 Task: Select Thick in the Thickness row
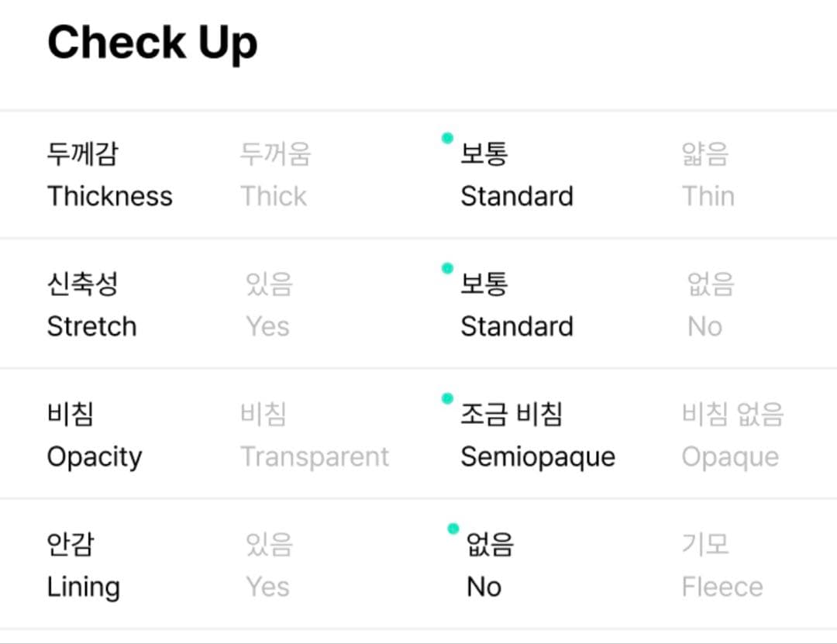[274, 175]
